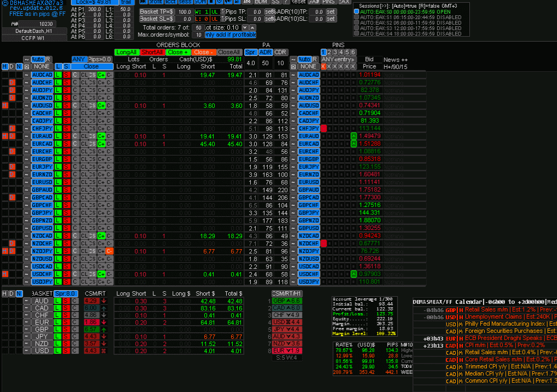This screenshot has width=557, height=392.
Task: Click the EURCAD row's C close button
Action: pyautogui.click(x=75, y=144)
